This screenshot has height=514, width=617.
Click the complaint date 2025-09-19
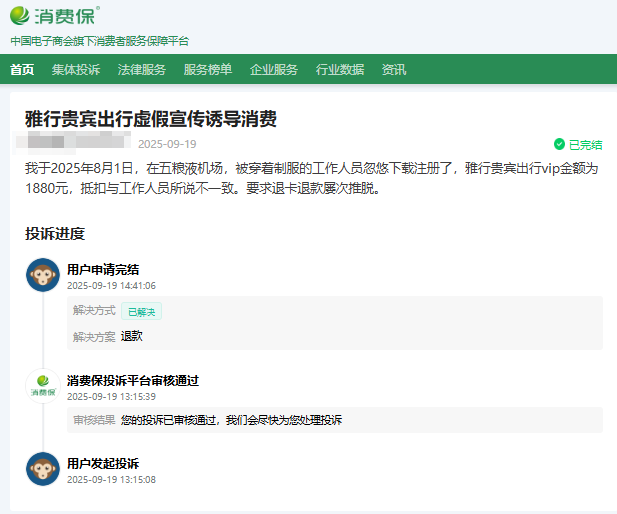tap(167, 144)
